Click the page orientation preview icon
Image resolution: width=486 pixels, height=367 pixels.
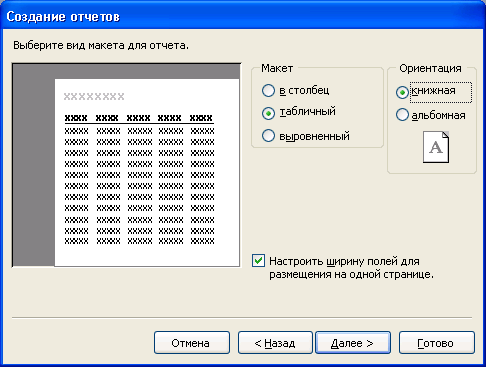click(436, 147)
